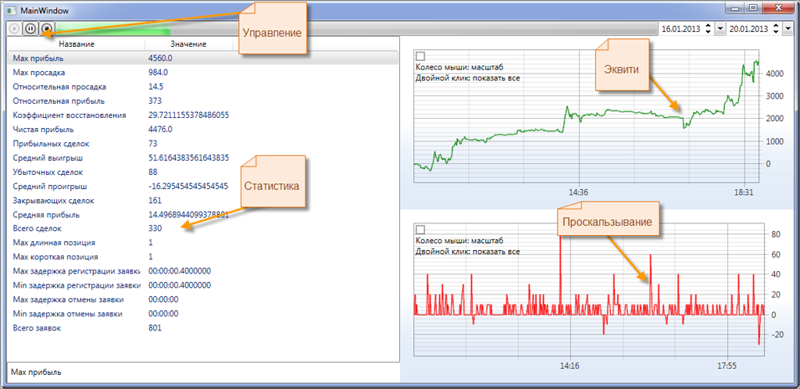Select the Чистая прибыль statistics row
Image resolution: width=800 pixels, height=389 pixels.
[203, 130]
